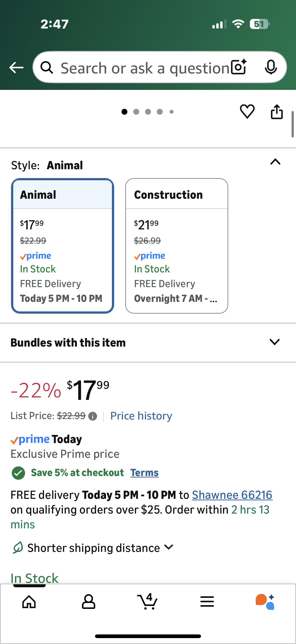Expand Bundles with this item
The height and width of the screenshot is (644, 296).
point(274,342)
